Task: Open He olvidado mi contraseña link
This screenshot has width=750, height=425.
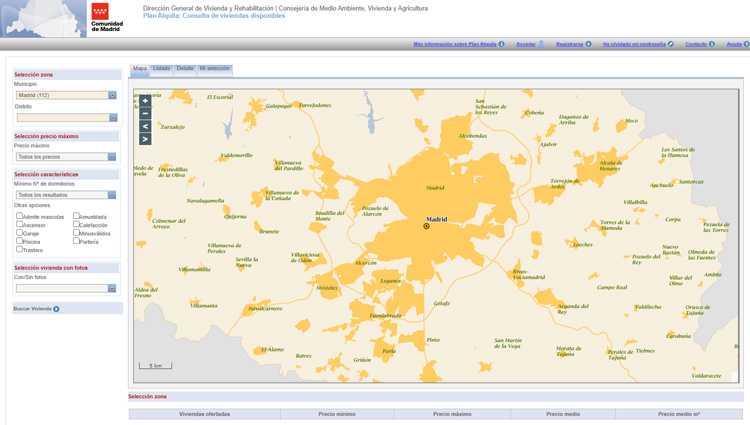Action: (634, 44)
